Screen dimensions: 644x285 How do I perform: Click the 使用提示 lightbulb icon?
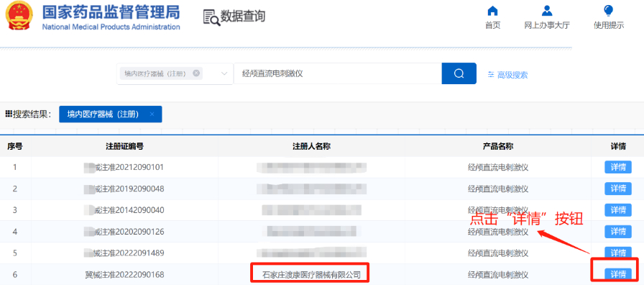tap(609, 11)
